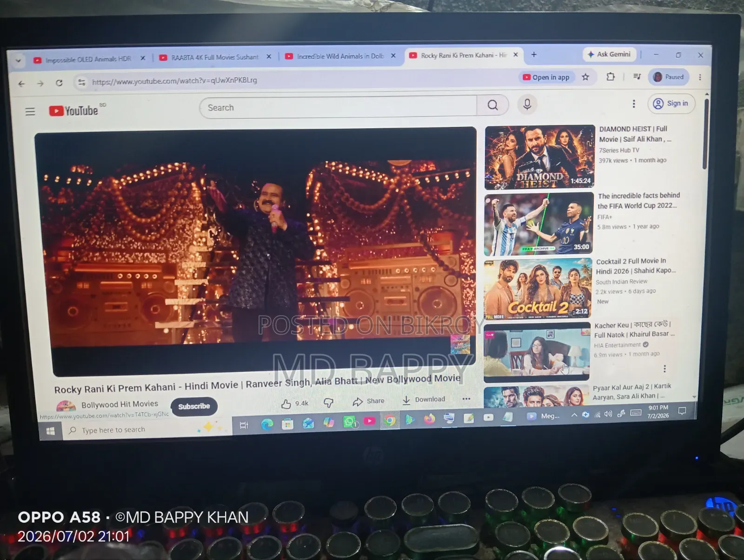Open the DIAMOND HEIST movie thumbnail

pyautogui.click(x=539, y=157)
